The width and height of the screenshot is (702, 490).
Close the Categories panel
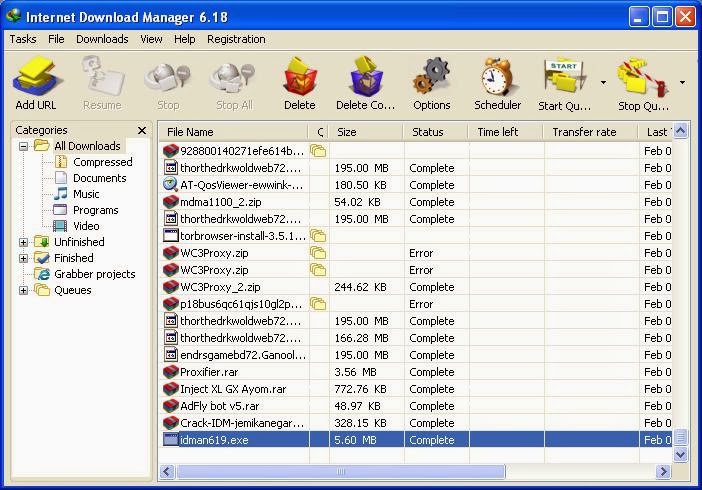coord(141,130)
